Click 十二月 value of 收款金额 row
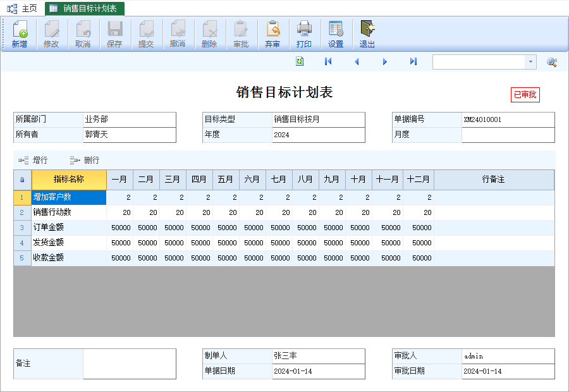The width and height of the screenshot is (569, 392). (419, 258)
